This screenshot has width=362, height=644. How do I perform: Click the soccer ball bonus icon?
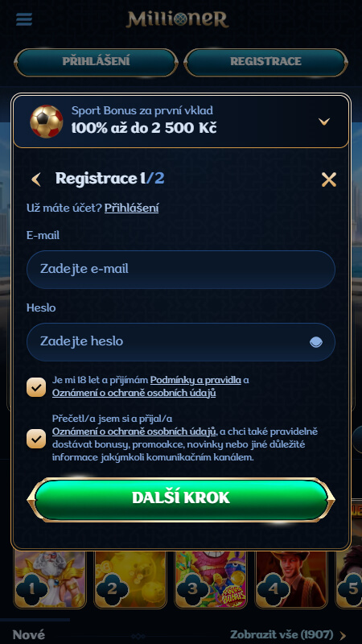pos(47,122)
